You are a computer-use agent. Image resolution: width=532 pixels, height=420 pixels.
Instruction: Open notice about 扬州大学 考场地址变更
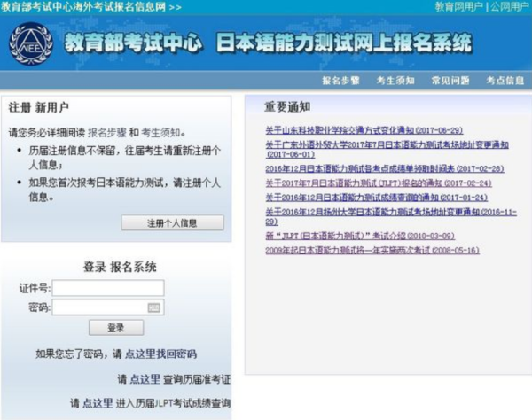click(x=391, y=216)
